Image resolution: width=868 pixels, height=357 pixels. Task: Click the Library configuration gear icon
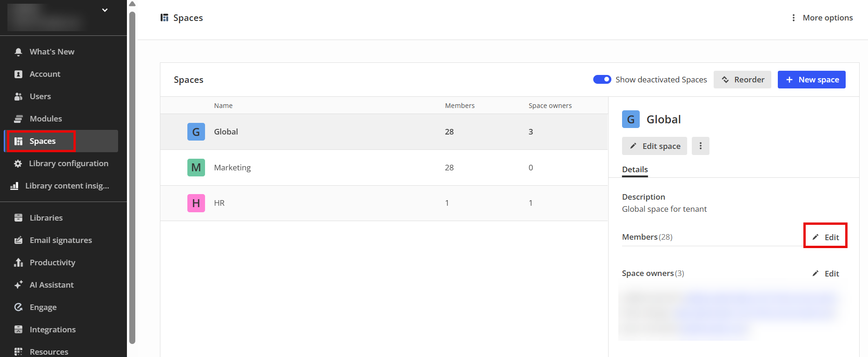click(x=18, y=163)
